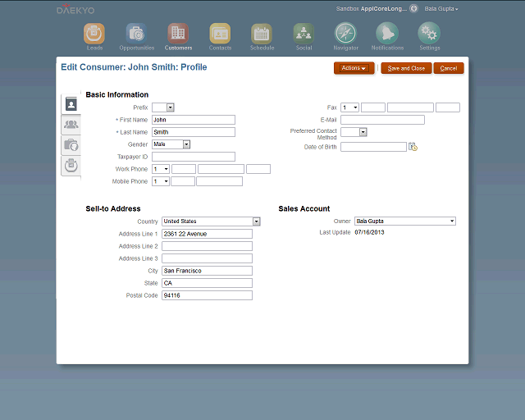Open the Date of Birth calendar picker
Viewport: 525px width, 420px height.
413,147
